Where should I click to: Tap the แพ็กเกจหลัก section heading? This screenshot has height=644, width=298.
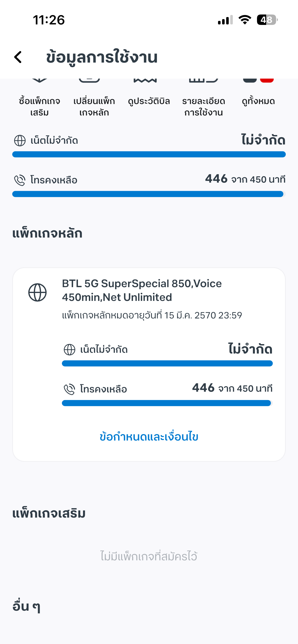(47, 233)
